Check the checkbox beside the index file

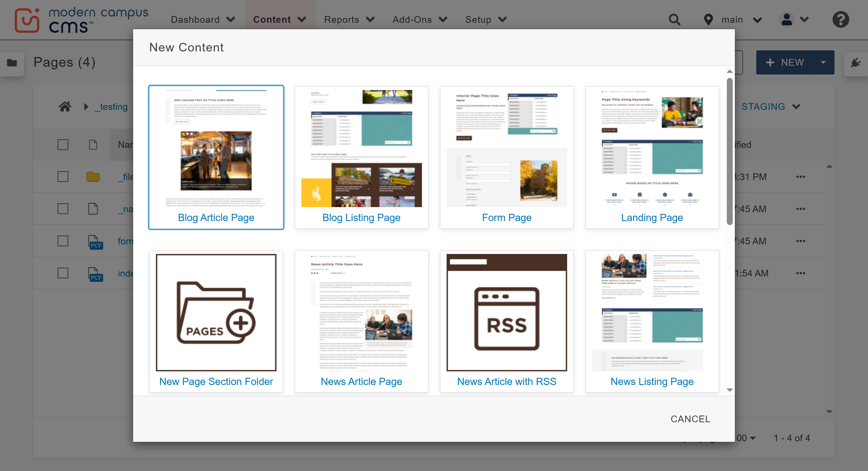pos(63,273)
